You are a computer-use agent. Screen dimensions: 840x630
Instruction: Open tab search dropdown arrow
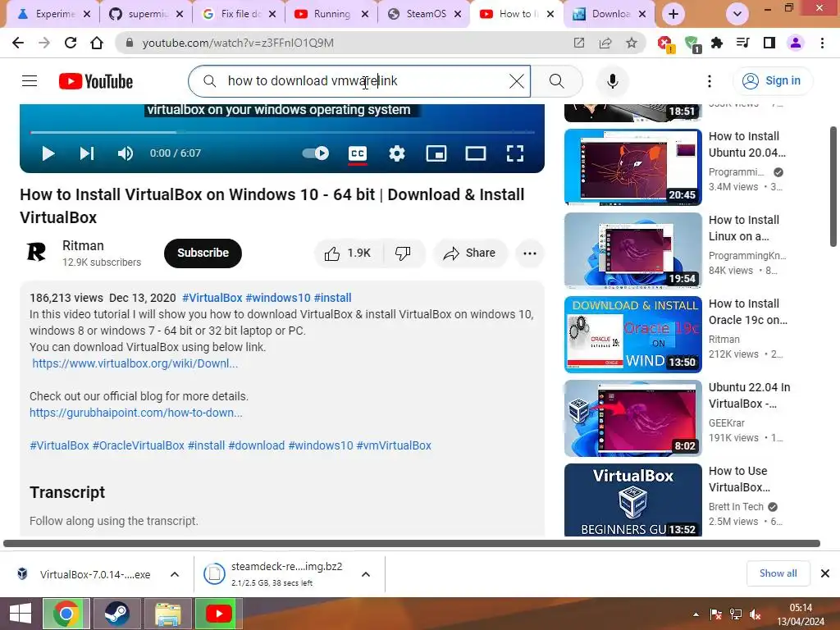[x=737, y=15]
